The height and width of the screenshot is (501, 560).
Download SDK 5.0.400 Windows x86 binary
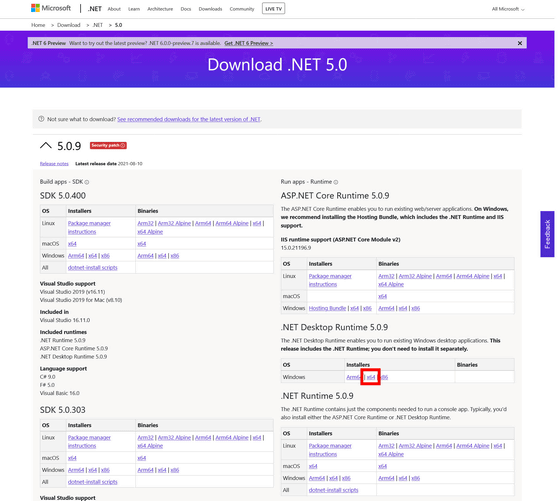point(175,256)
